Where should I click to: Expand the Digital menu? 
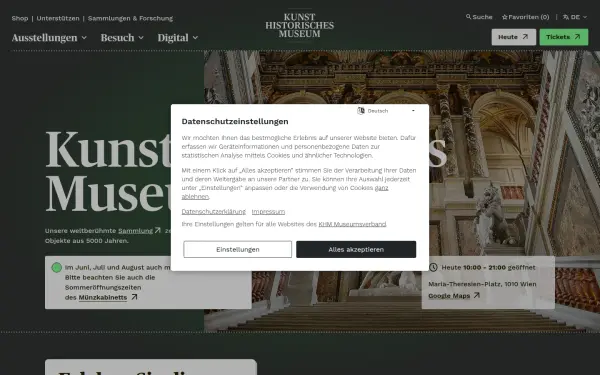178,38
